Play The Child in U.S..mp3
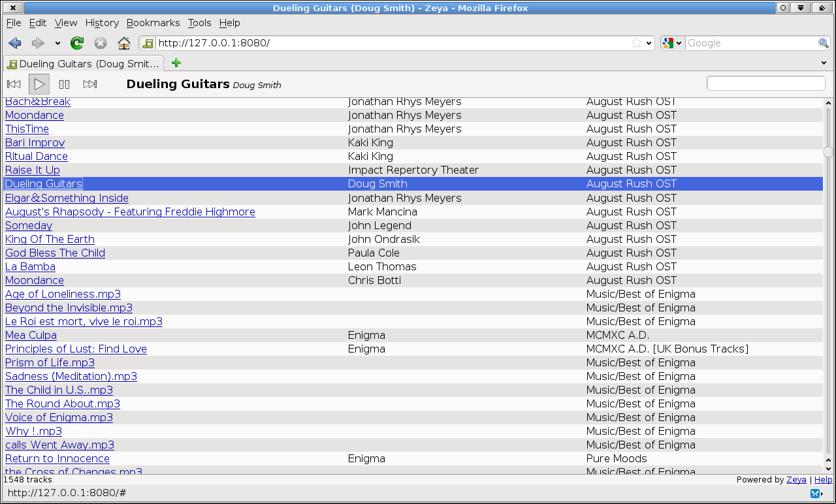 pos(59,390)
